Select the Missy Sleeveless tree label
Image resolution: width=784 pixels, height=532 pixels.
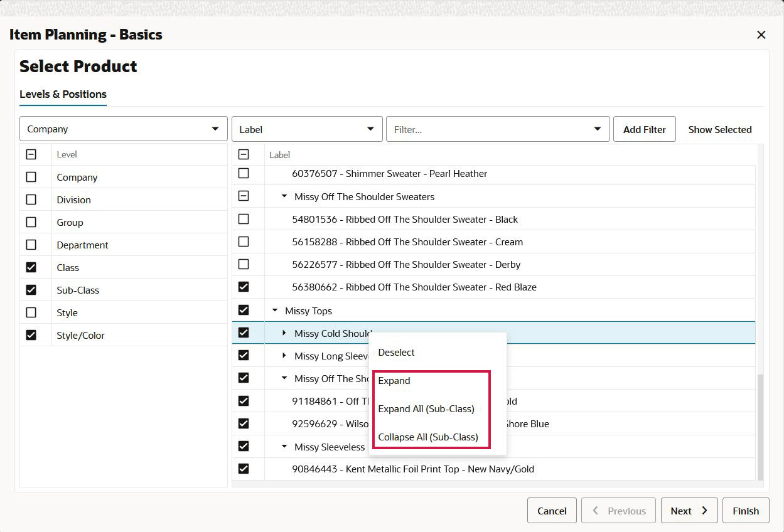[x=330, y=447]
